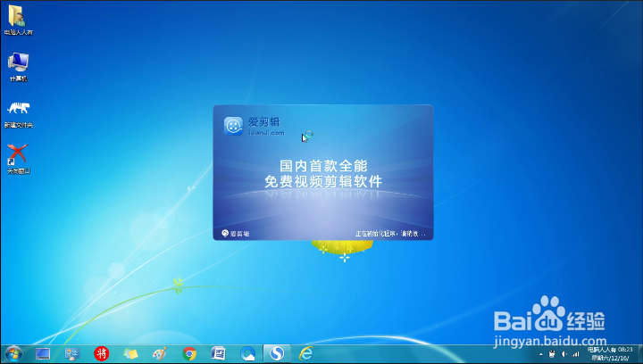Click the 爱剪辑 logo icon in splash screen
Screen dimensions: 643x364
coord(233,126)
